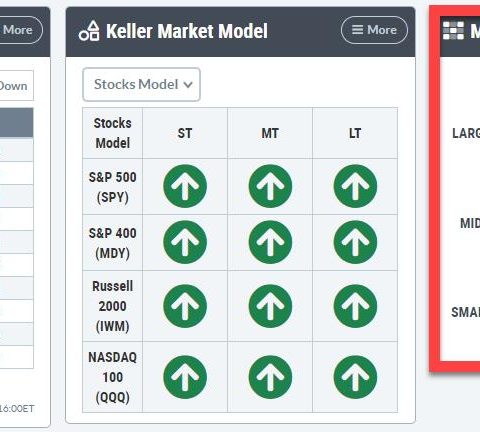Viewport: 480px width, 432px height.
Task: Click NASDAQ 100 ST up arrow icon
Action: click(x=185, y=377)
